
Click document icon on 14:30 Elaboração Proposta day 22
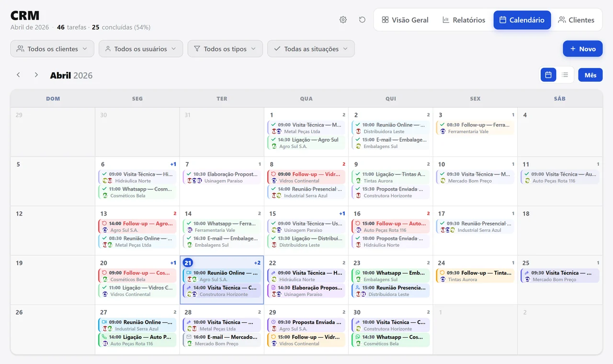[x=273, y=288]
